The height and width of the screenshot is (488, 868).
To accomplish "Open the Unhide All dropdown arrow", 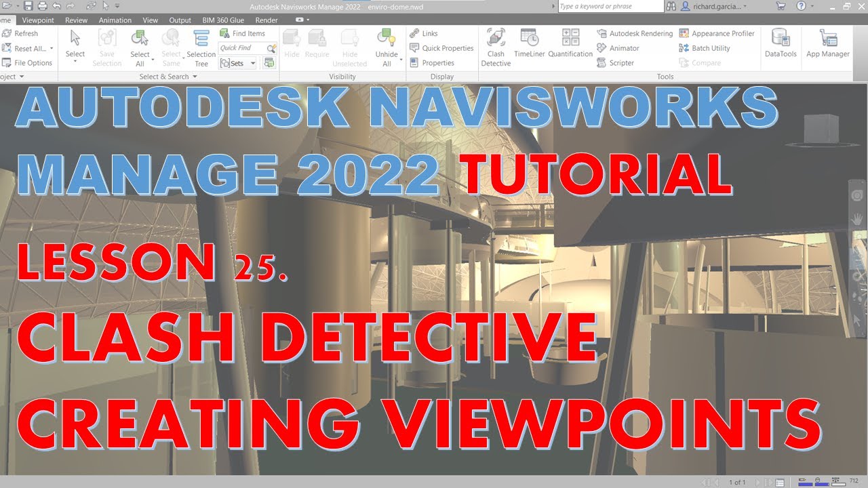I will point(401,60).
